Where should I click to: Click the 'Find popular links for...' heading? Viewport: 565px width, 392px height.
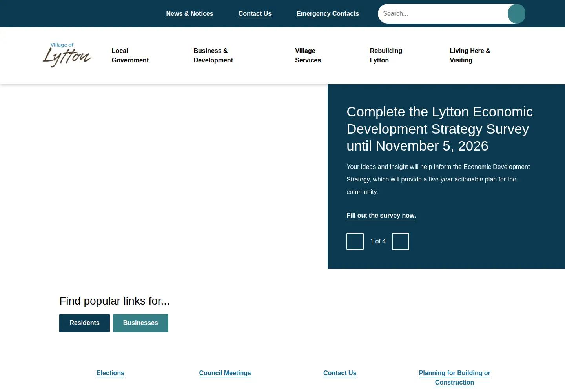[115, 301]
